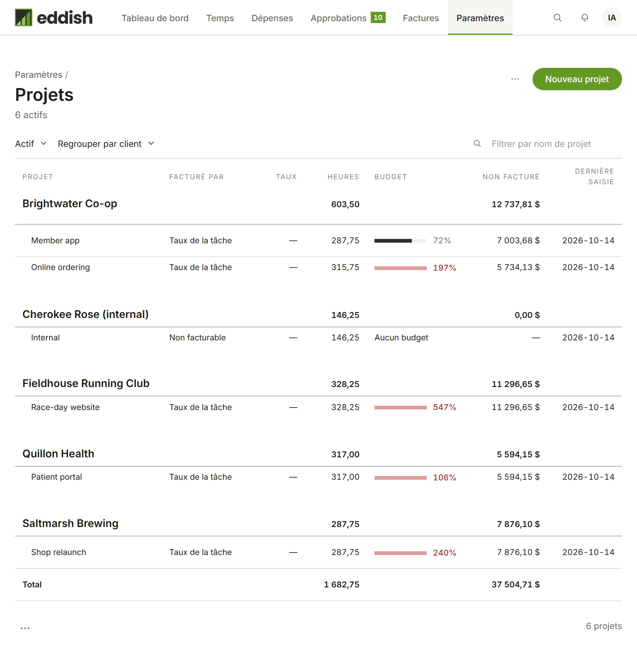Click the 315,75 hours value
The height and width of the screenshot is (672, 637).
pos(345,267)
